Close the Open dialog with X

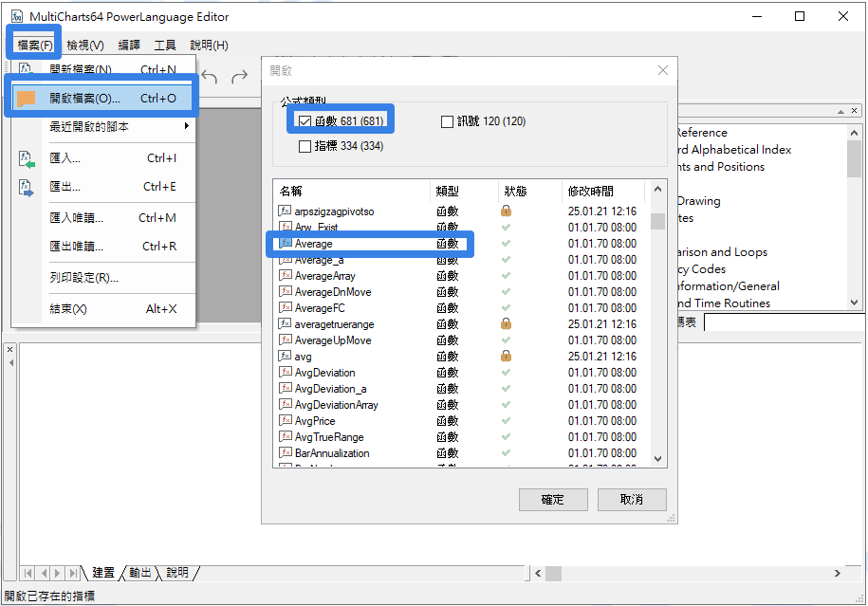[x=663, y=70]
